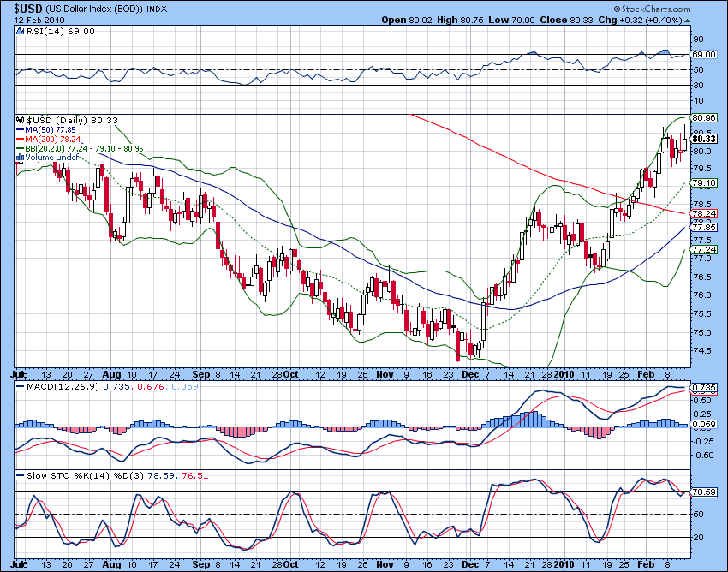The image size is (728, 572).
Task: Click the 76.0 price axis label
Action: pos(701,295)
